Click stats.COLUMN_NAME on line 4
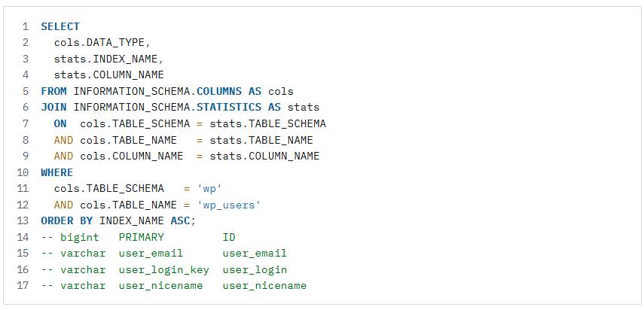644x310 pixels. coord(108,75)
